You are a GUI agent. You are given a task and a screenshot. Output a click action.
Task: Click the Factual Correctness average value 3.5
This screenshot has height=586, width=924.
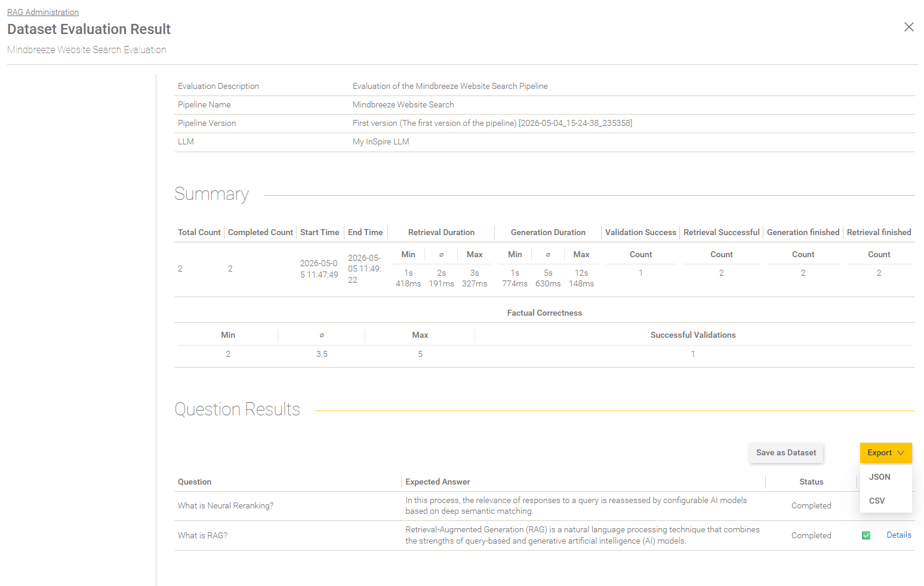[x=322, y=354]
